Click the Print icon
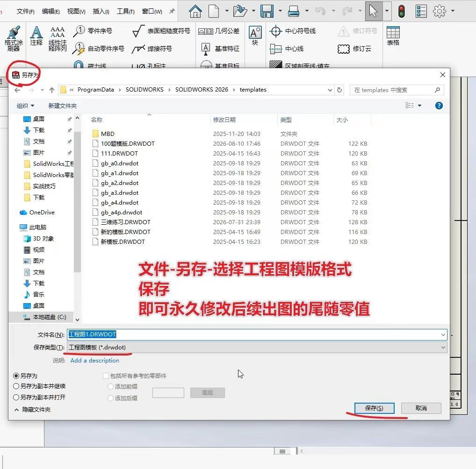476x469 pixels. pos(294,11)
